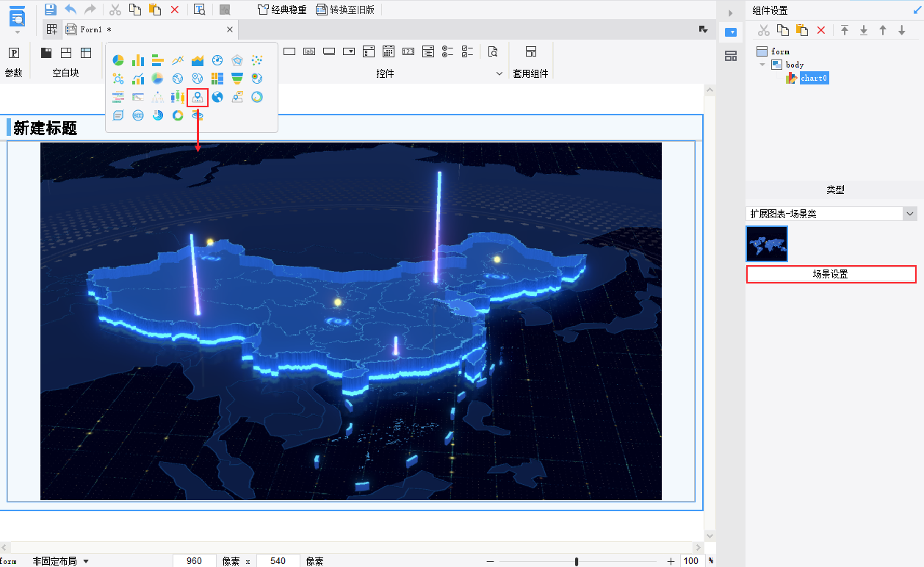The height and width of the screenshot is (567, 924).
Task: Select the pie chart icon in chart palette
Action: 118,60
